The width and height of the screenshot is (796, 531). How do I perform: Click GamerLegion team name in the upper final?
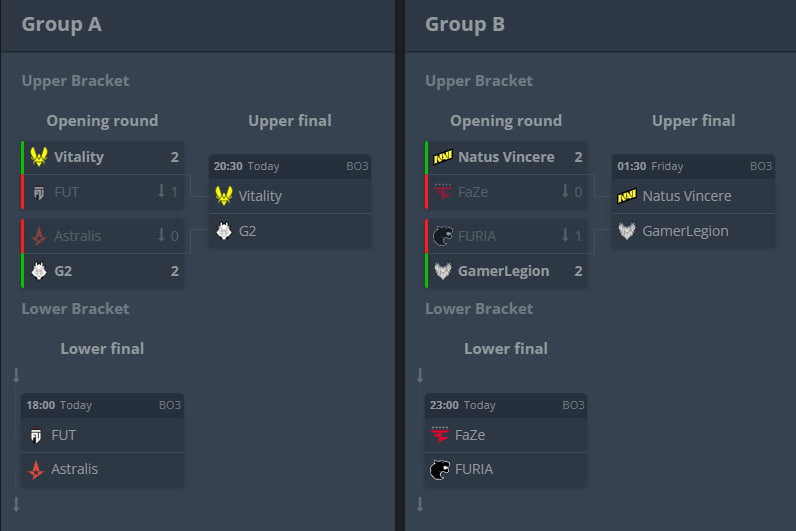point(685,231)
